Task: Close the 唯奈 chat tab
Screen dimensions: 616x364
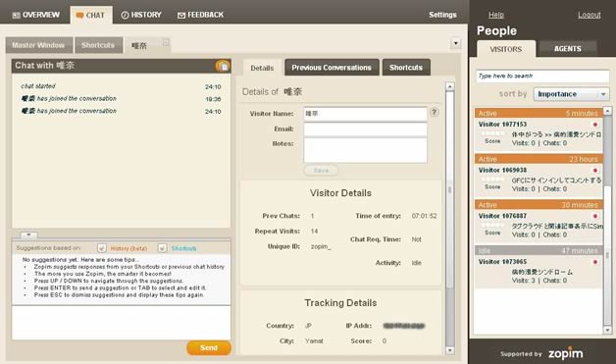Action: (x=166, y=42)
